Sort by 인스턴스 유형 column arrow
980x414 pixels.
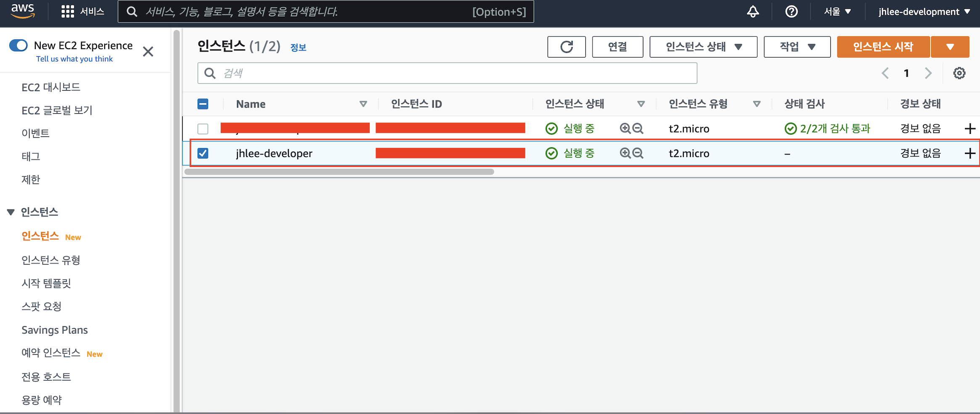(757, 104)
